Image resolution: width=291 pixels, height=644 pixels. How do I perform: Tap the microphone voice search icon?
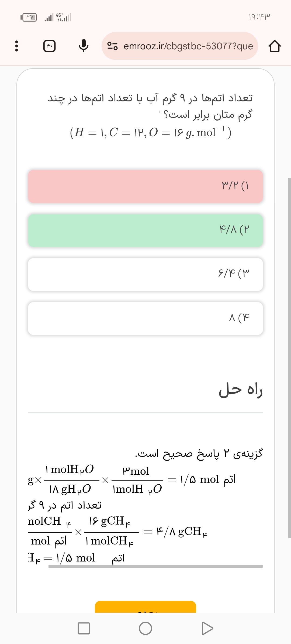(x=84, y=46)
